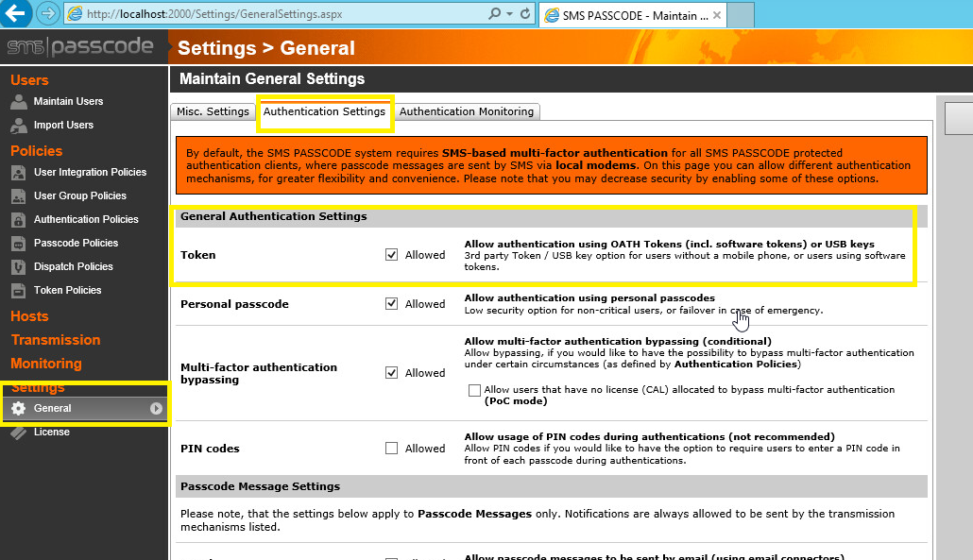Click the Maintain Users person icon

[19, 102]
